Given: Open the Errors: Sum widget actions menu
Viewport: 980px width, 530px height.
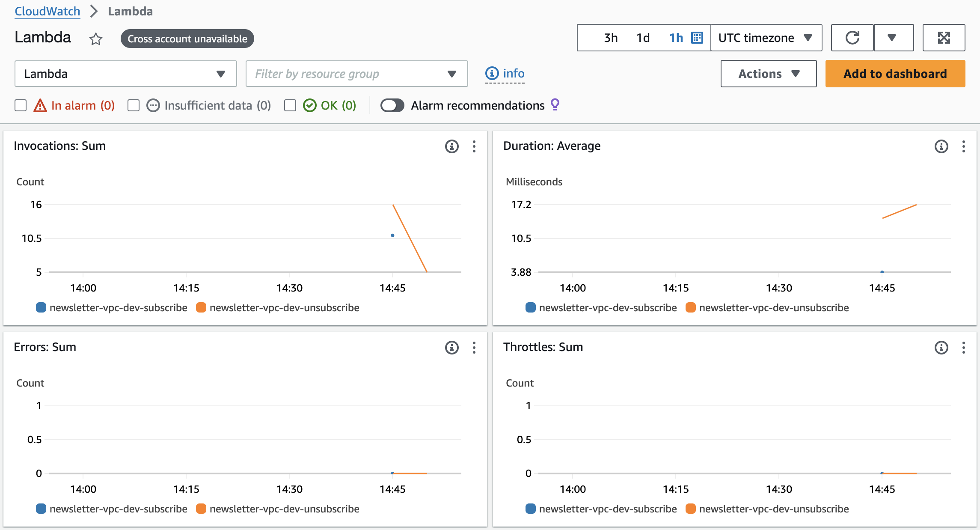Looking at the screenshot, I should [x=474, y=348].
